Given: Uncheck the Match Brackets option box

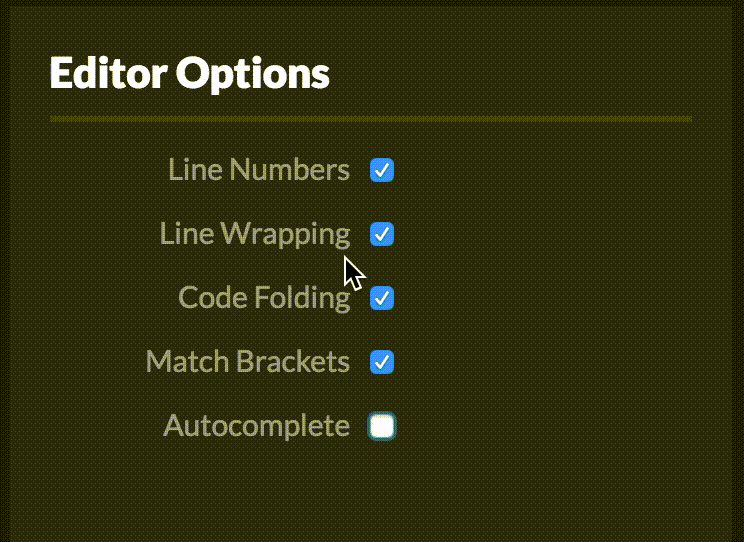Looking at the screenshot, I should coord(382,362).
